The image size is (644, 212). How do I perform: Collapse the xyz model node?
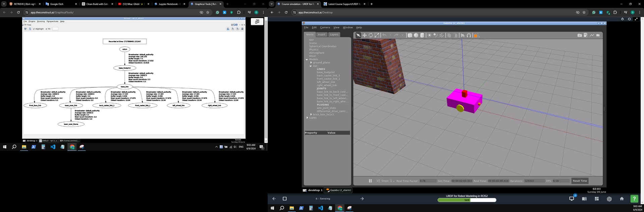[311, 66]
